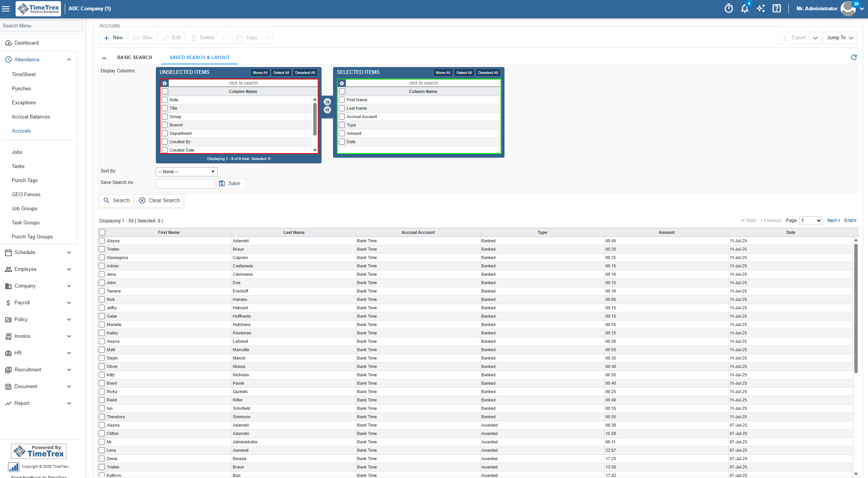This screenshot has width=868, height=478.
Task: Click the bar chart icon near copyright
Action: point(14,467)
